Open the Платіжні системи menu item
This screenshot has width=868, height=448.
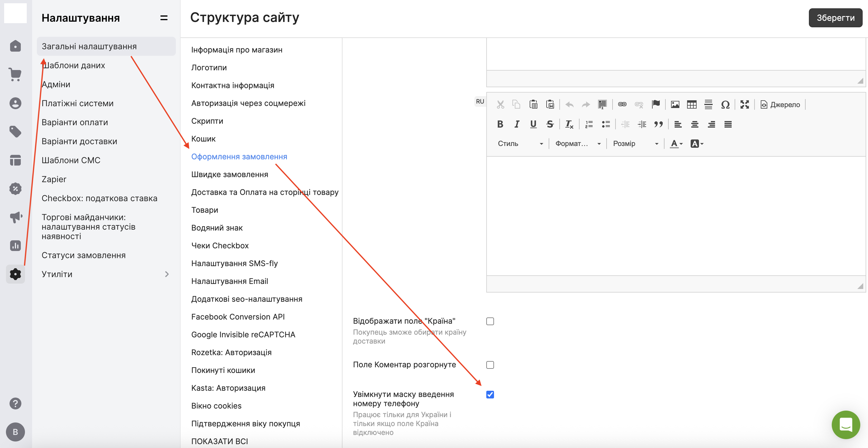[x=78, y=103]
